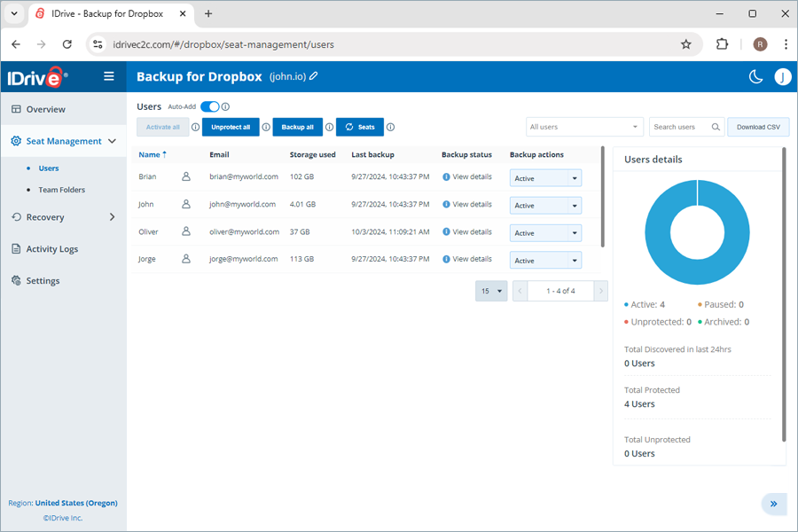Open the hamburger menu above the sidebar
Viewport: 798px width, 532px height.
[x=108, y=76]
